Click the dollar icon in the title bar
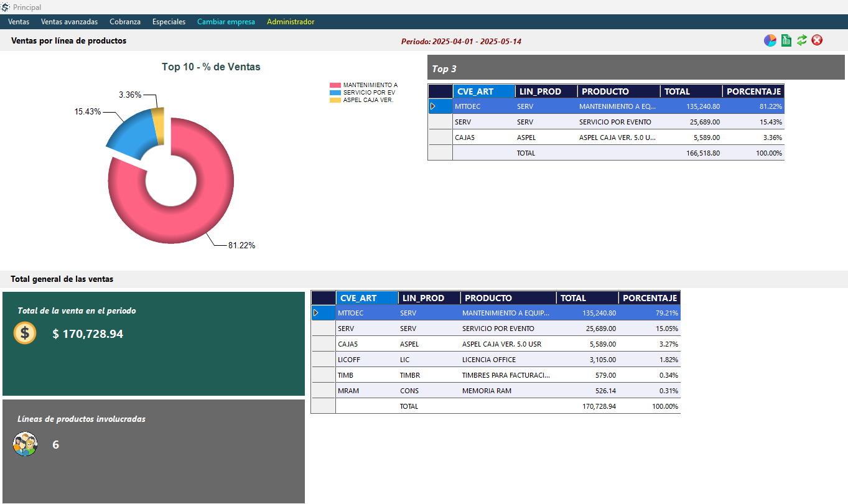848x504 pixels. tap(7, 7)
